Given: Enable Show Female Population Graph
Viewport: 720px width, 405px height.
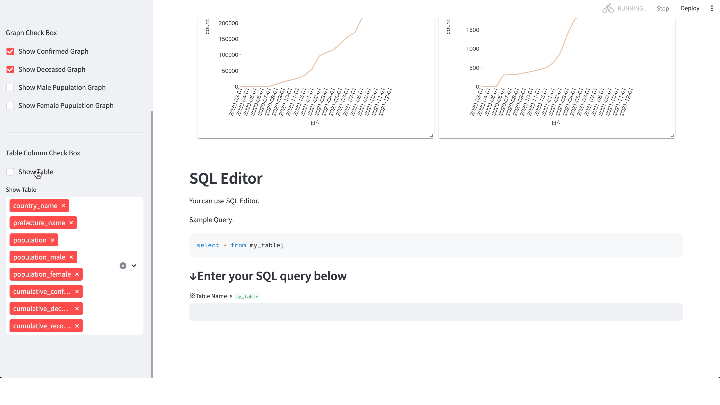Looking at the screenshot, I should (x=11, y=105).
